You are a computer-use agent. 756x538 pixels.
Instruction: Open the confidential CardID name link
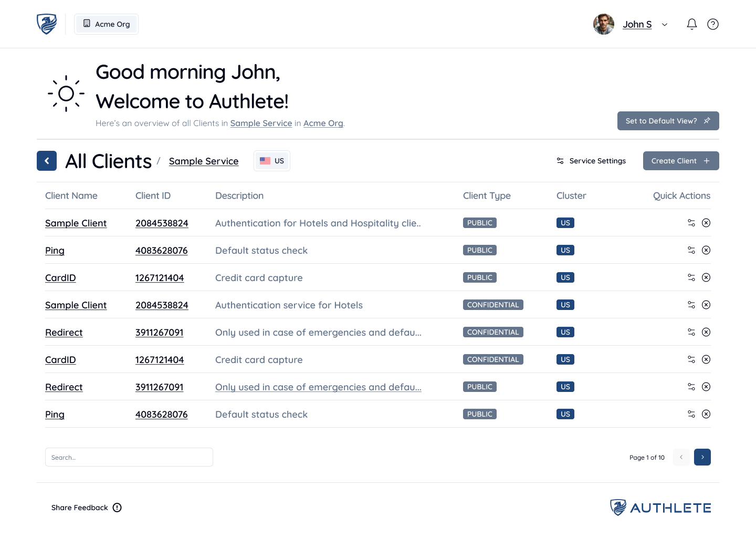pos(60,360)
